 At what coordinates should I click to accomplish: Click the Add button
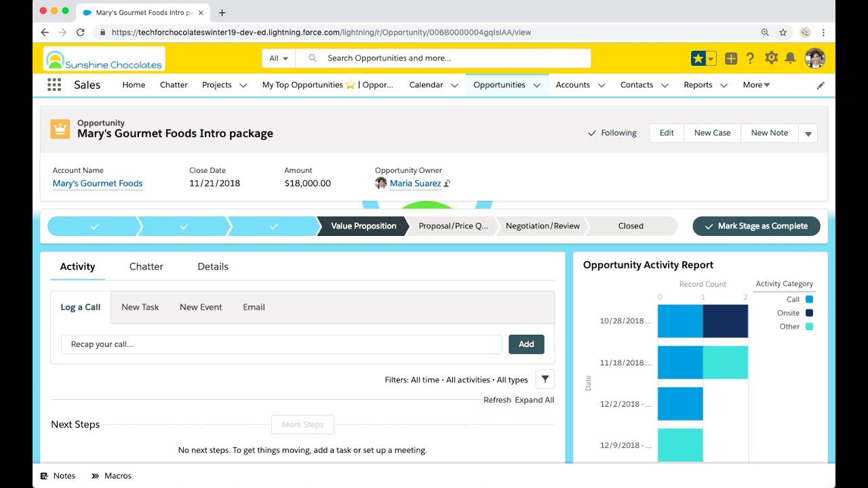point(526,344)
